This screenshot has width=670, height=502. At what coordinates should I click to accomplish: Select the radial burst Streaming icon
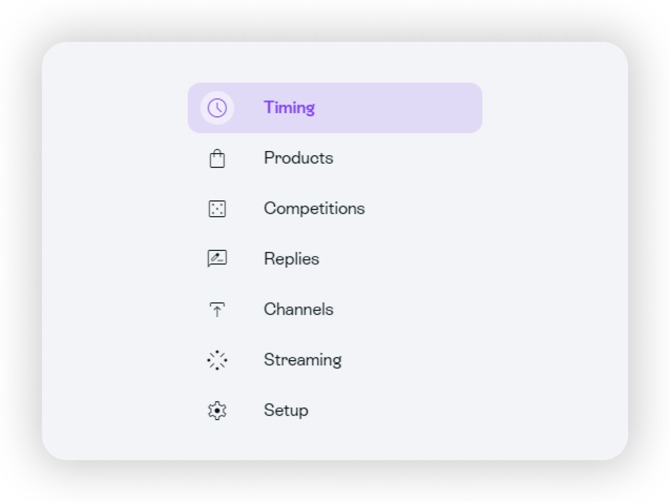(x=217, y=360)
